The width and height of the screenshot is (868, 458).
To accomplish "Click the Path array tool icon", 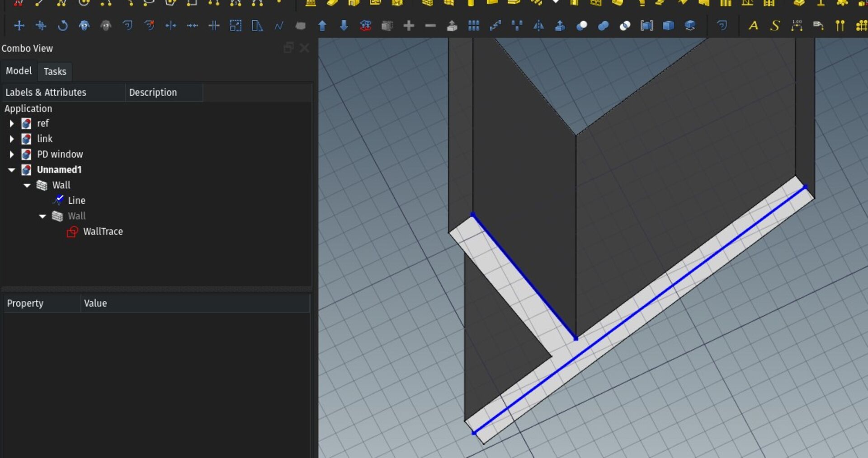I will tap(495, 26).
